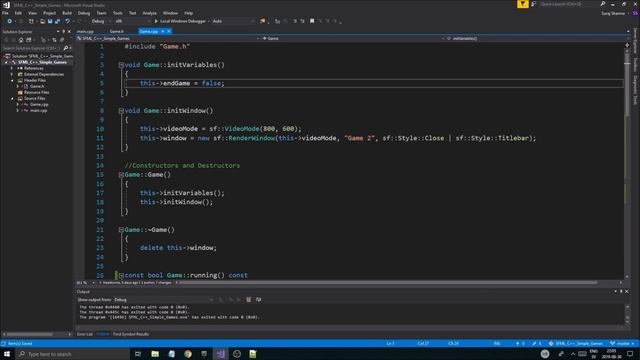Expand the References tree node
The height and width of the screenshot is (360, 640).
pyautogui.click(x=12, y=68)
